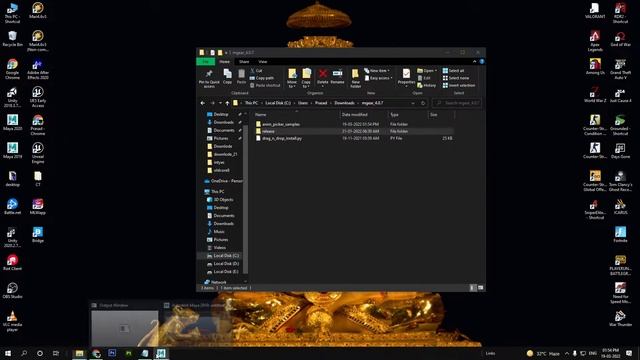
Task: Click Invert selection in the ribbon
Action: [459, 85]
